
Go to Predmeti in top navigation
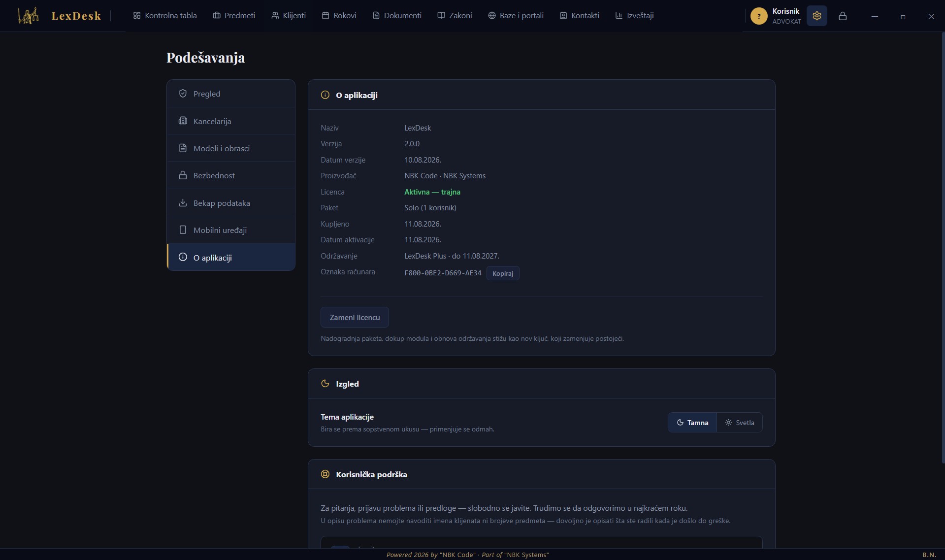pos(234,16)
